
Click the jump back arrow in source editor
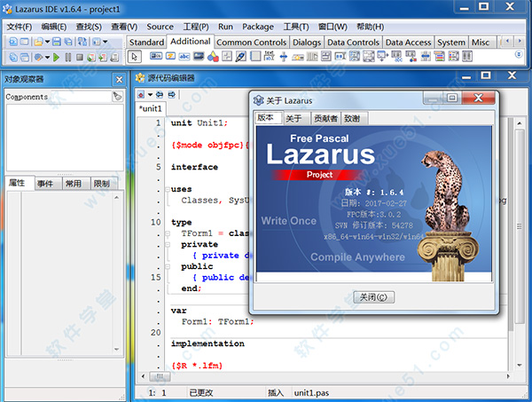tap(159, 94)
